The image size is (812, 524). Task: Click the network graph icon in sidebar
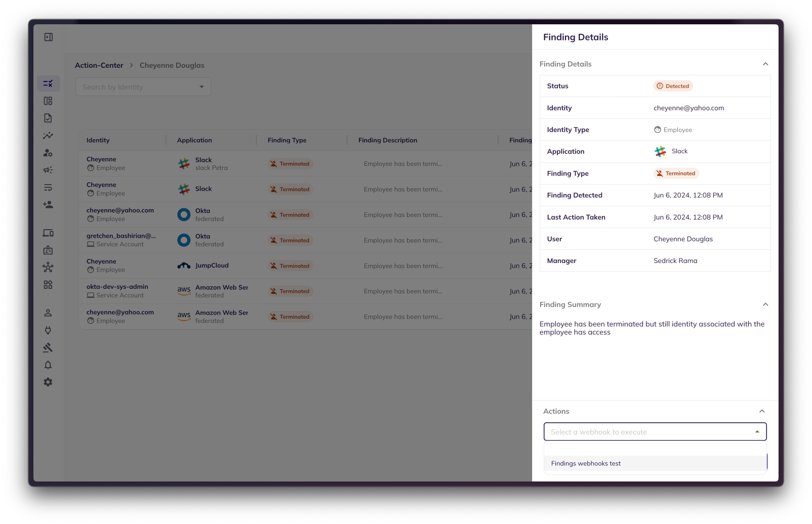tap(48, 268)
